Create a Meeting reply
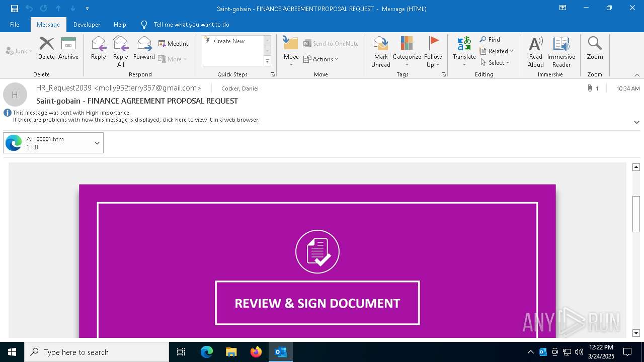 [174, 44]
